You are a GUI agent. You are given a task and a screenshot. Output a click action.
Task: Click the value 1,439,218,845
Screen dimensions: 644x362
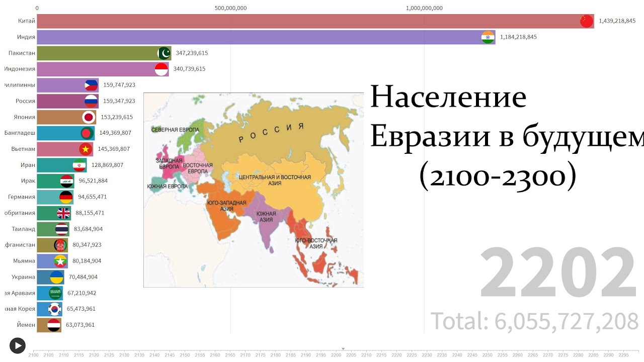(617, 21)
